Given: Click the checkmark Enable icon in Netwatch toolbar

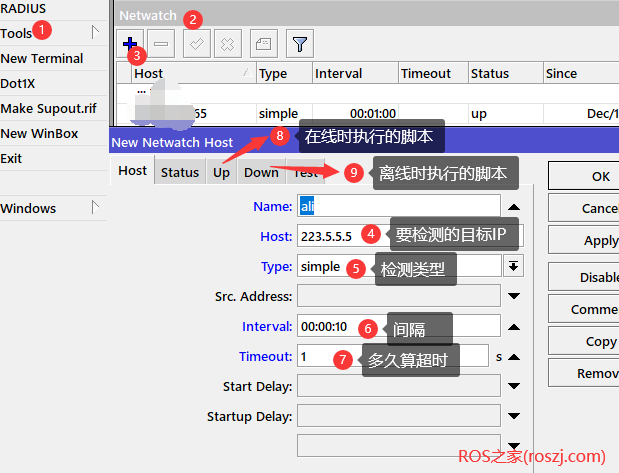Looking at the screenshot, I should coord(197,43).
